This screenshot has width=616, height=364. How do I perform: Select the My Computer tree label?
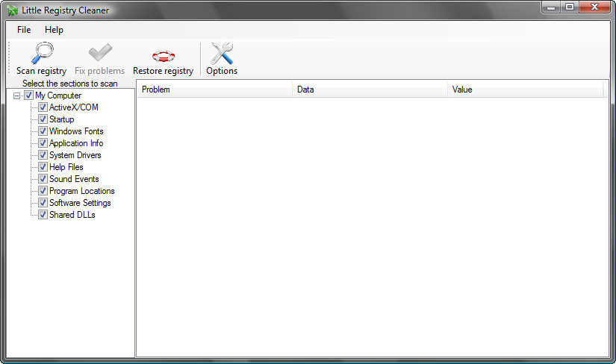58,95
